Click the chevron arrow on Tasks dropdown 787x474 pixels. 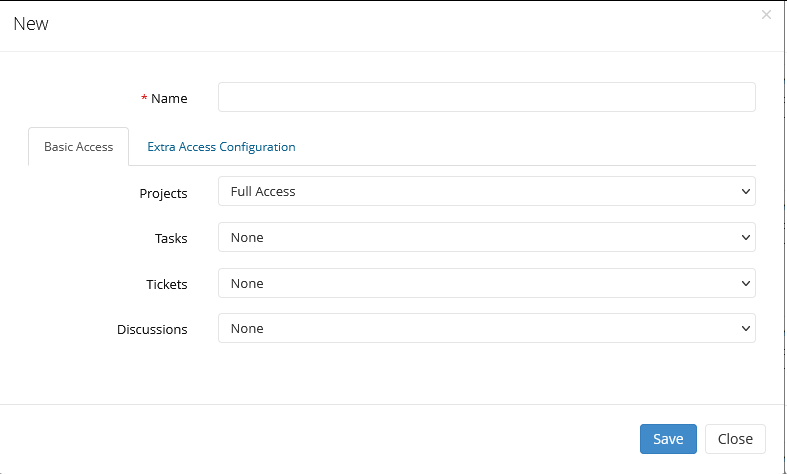coord(744,238)
